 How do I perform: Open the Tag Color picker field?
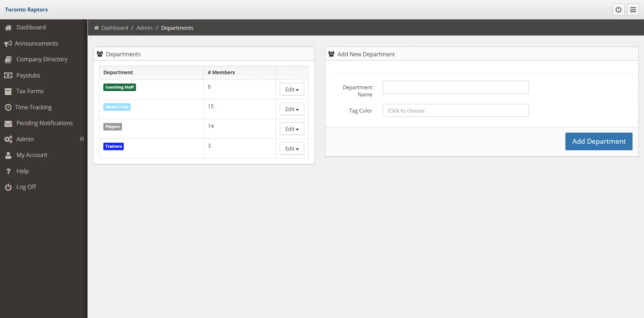pyautogui.click(x=455, y=111)
